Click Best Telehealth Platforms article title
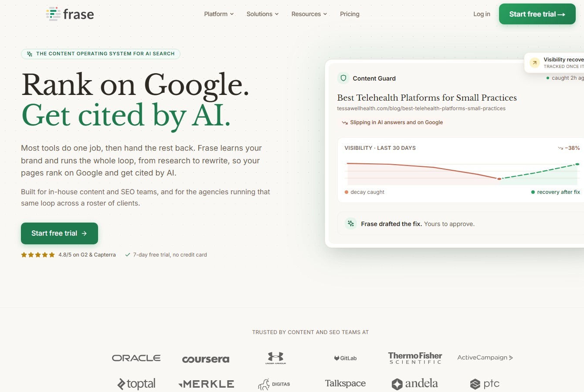The width and height of the screenshot is (584, 392). 427,98
